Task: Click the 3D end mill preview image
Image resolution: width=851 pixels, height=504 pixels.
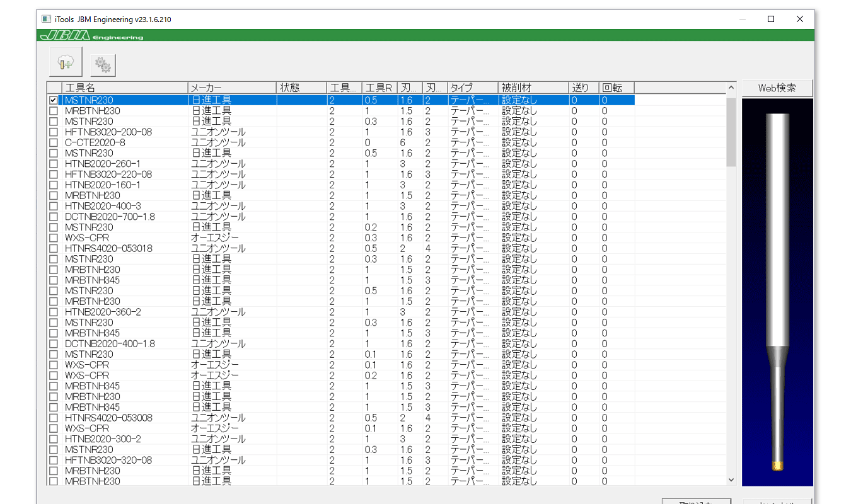Action: coord(777,291)
